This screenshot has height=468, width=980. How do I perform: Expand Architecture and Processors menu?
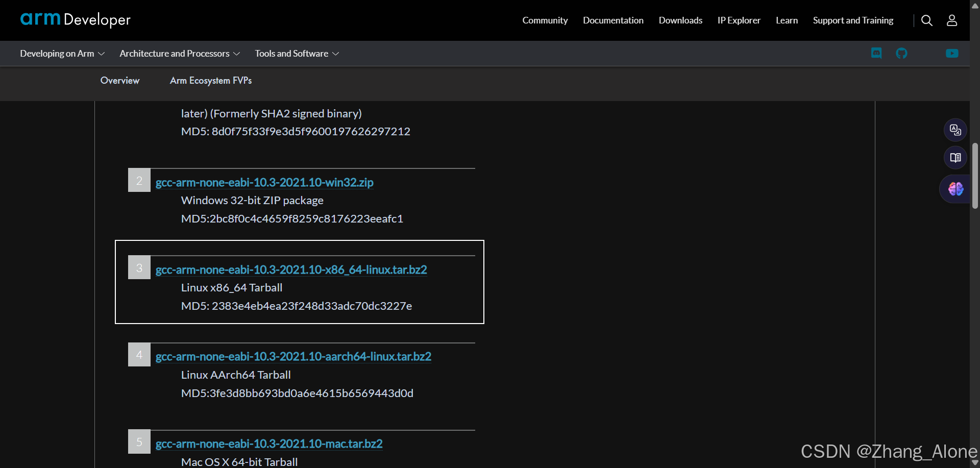point(180,54)
